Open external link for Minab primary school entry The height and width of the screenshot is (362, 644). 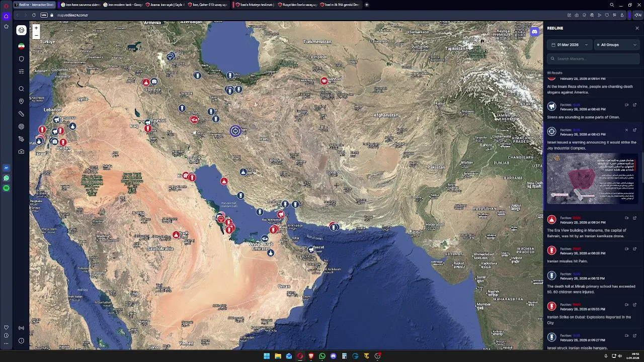[x=634, y=274]
